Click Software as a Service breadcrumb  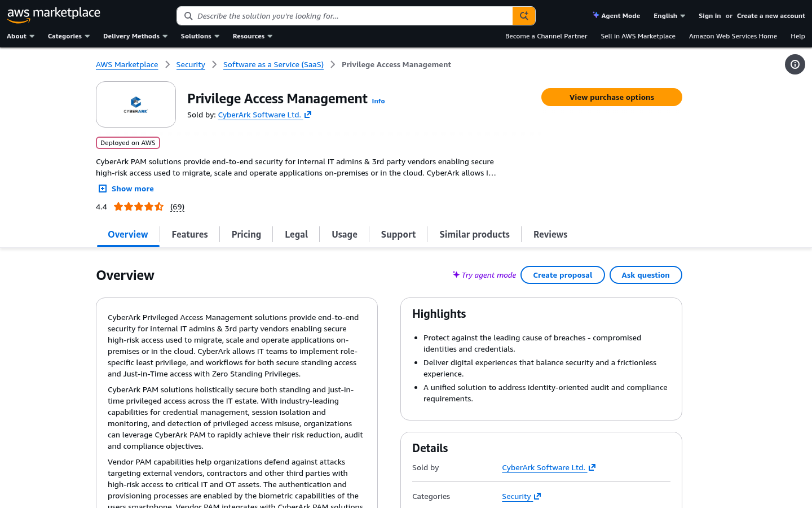click(273, 64)
